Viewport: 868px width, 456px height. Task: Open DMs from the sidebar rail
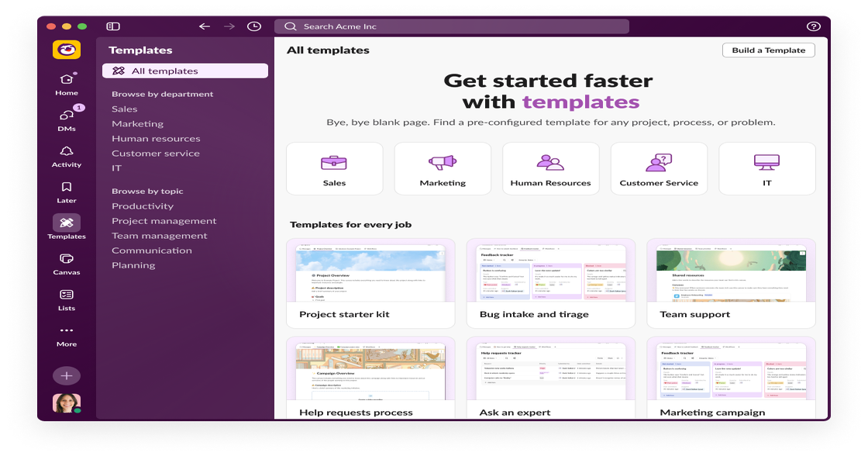[67, 116]
